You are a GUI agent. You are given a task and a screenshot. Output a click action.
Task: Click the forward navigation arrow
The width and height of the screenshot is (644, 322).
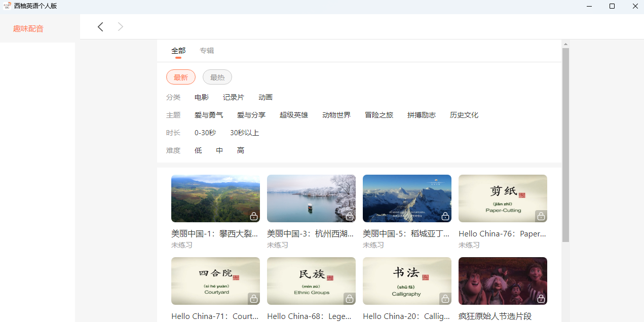pos(121,27)
